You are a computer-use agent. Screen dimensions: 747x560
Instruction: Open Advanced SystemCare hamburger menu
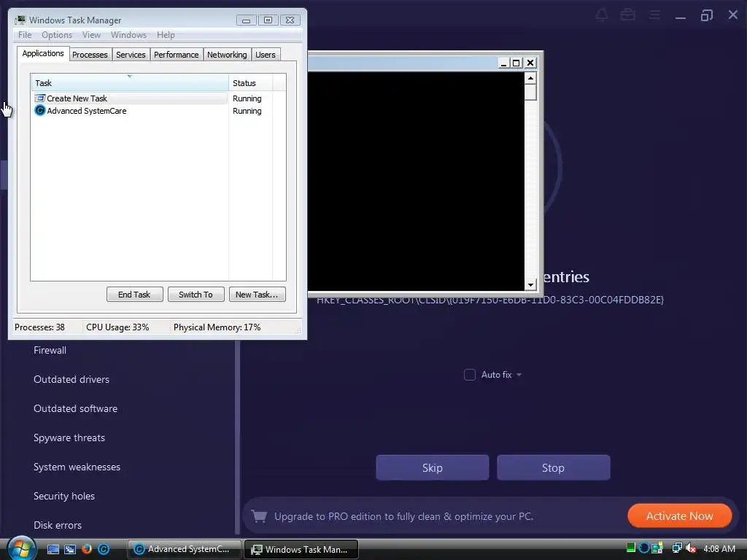point(655,15)
